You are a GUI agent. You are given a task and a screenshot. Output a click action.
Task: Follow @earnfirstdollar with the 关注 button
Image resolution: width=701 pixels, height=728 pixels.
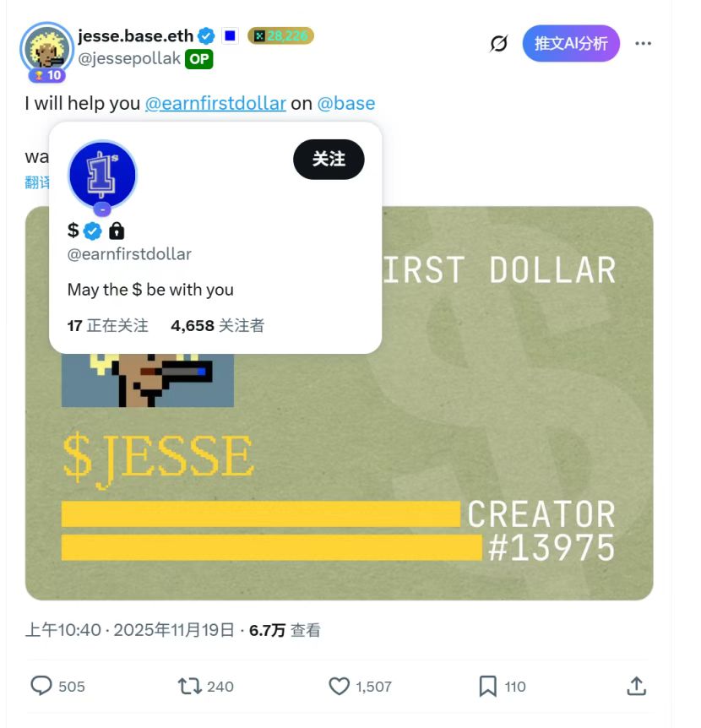[x=329, y=160]
